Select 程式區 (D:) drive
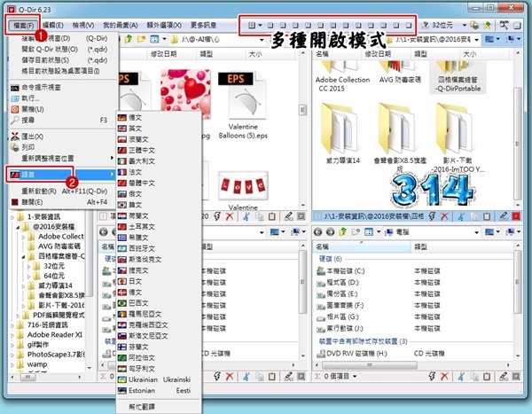This screenshot has width=532, height=414. click(x=342, y=283)
